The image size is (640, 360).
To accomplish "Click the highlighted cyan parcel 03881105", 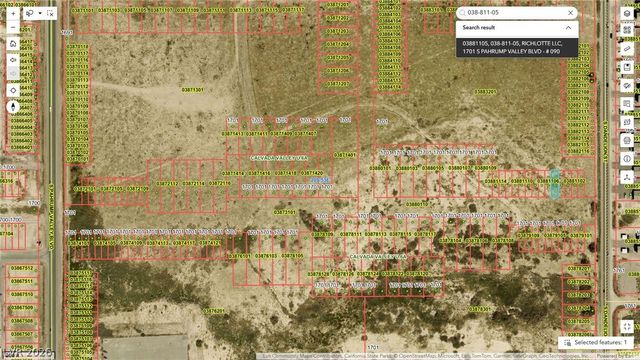I will pos(554,184).
